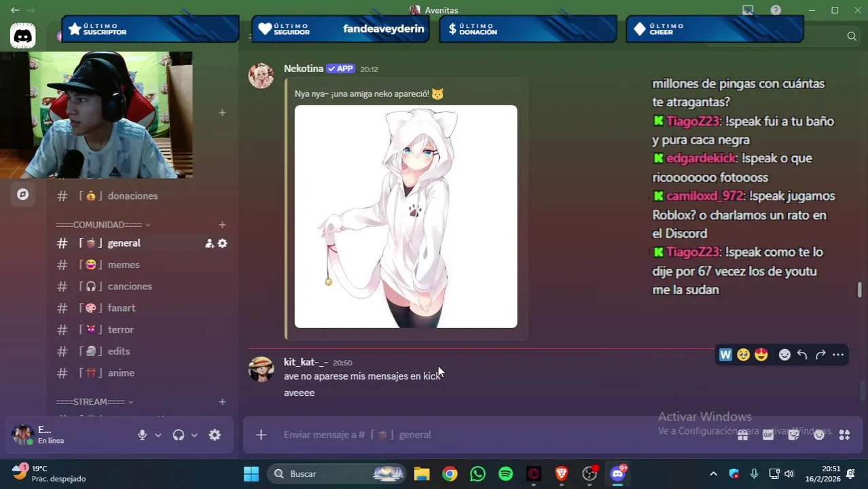React with the pleading face emoji
The image size is (868, 489).
click(743, 355)
